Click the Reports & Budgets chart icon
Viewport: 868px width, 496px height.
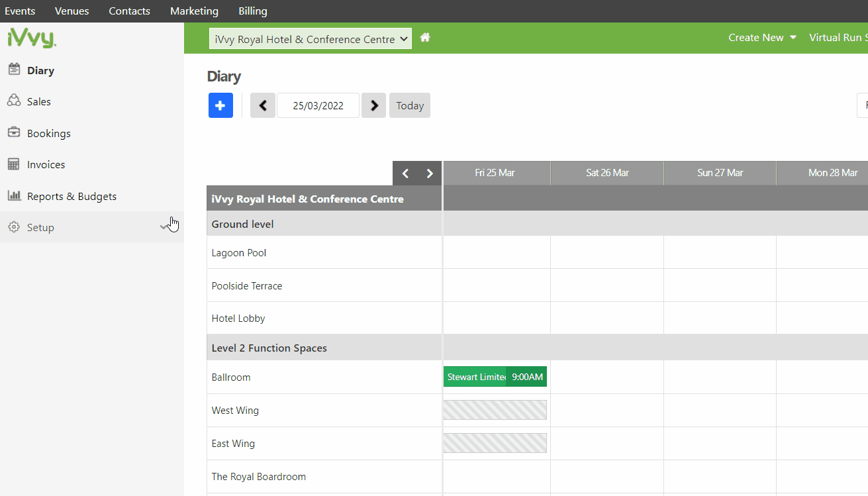[x=14, y=195]
